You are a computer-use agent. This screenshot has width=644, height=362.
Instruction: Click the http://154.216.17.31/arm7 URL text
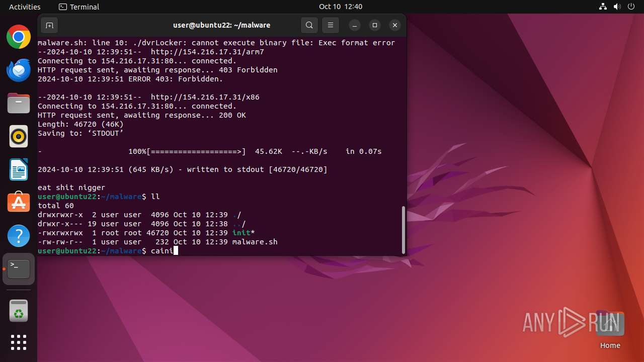point(207,52)
